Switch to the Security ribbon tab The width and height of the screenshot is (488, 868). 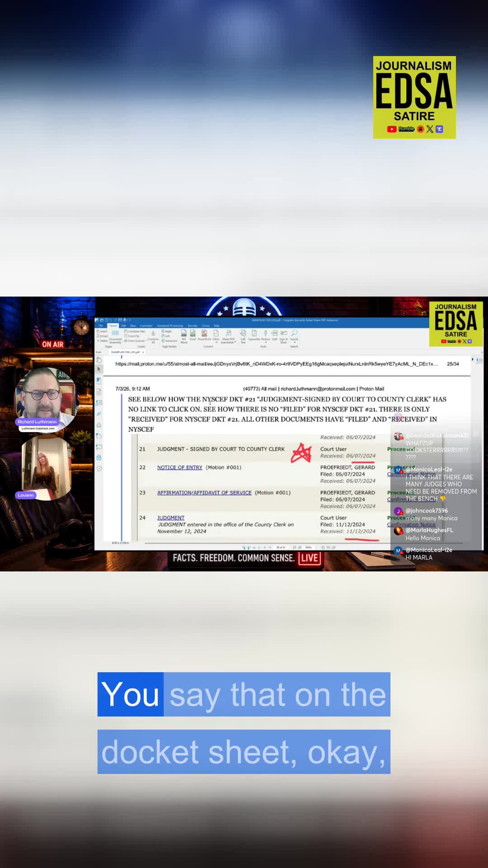(192, 325)
